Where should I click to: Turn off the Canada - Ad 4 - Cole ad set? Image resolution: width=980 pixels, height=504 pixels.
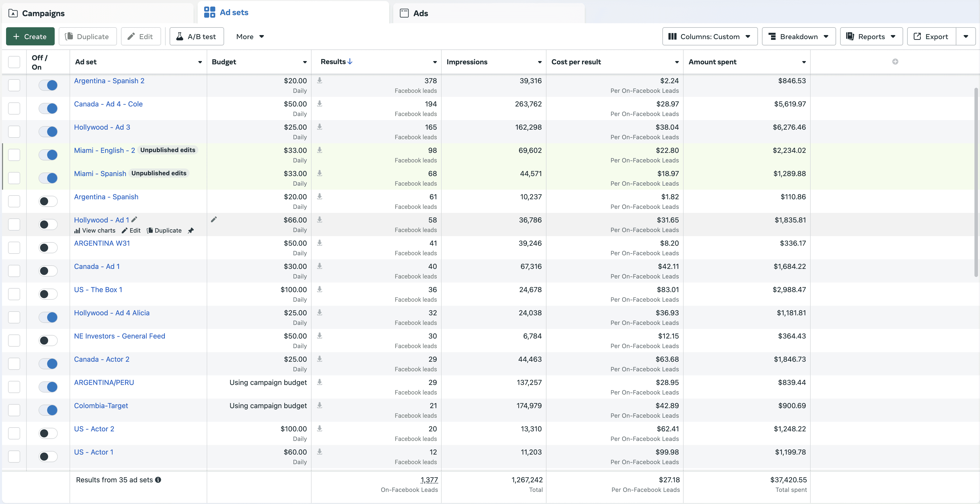click(48, 108)
